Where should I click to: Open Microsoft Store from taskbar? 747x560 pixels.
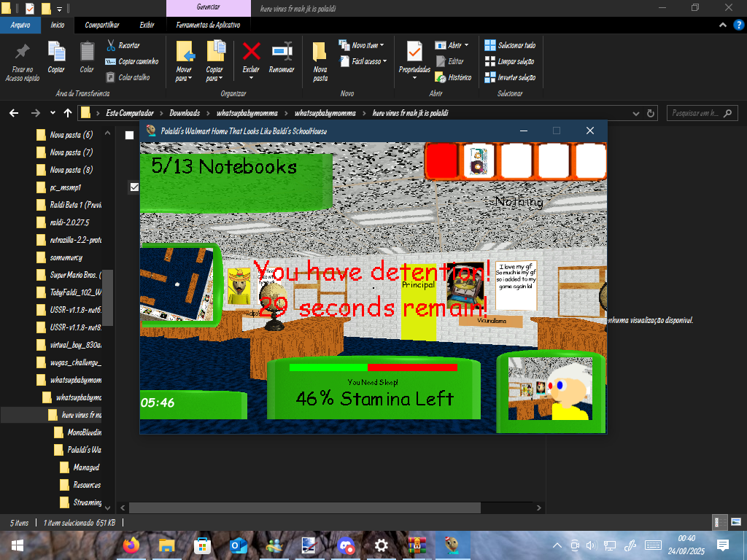click(x=202, y=545)
